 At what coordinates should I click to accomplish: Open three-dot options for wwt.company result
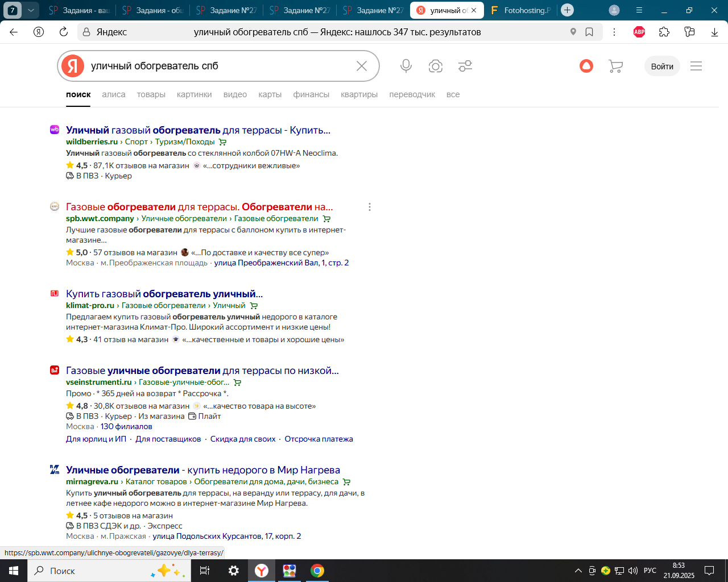click(370, 207)
